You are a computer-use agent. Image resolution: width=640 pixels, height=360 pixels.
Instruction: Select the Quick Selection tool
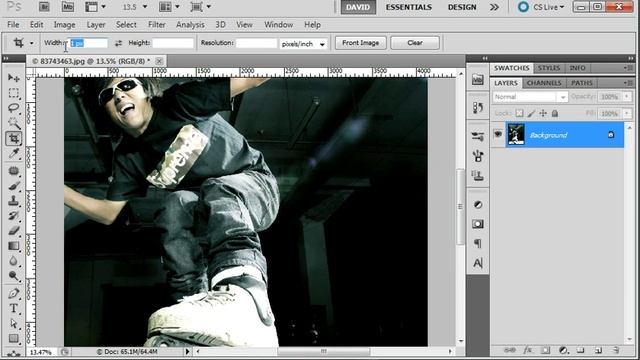pyautogui.click(x=13, y=123)
